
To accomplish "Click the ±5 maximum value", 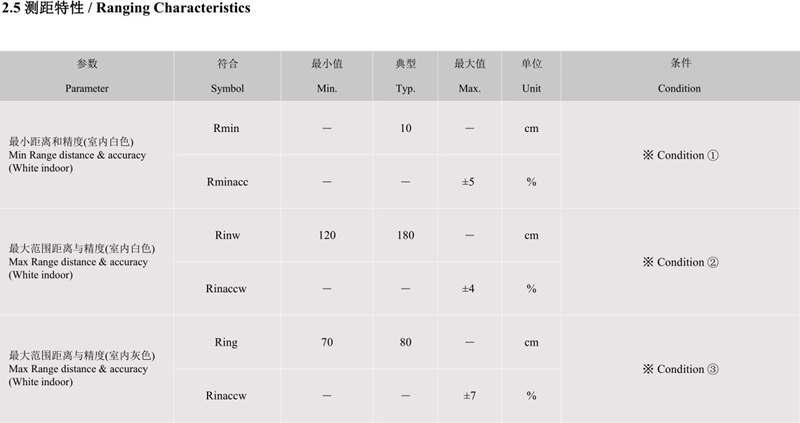I will pyautogui.click(x=469, y=182).
